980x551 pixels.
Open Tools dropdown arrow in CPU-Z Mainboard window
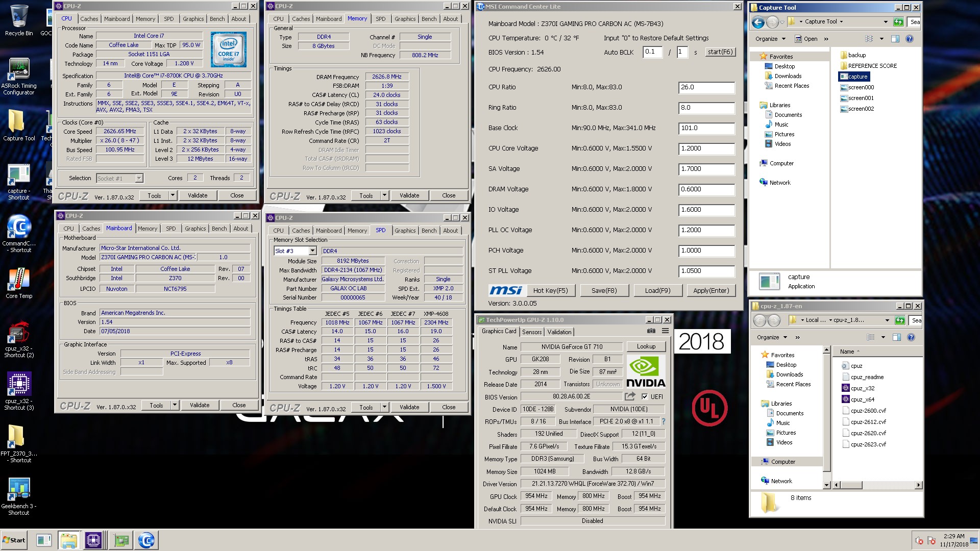click(175, 405)
